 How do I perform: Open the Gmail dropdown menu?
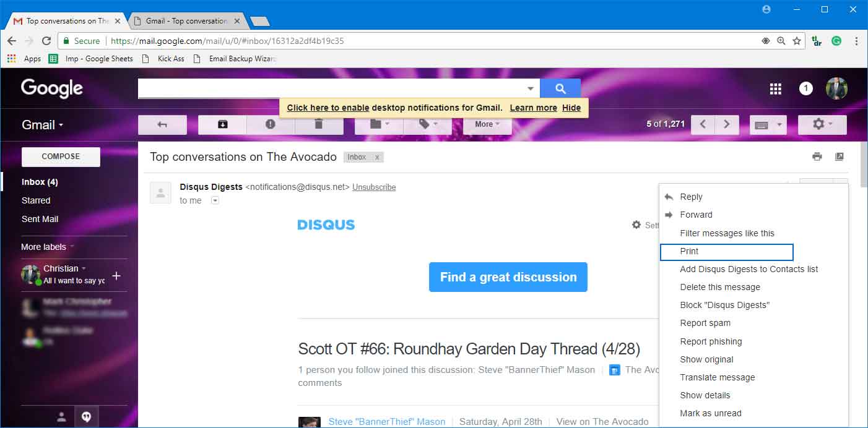point(43,125)
